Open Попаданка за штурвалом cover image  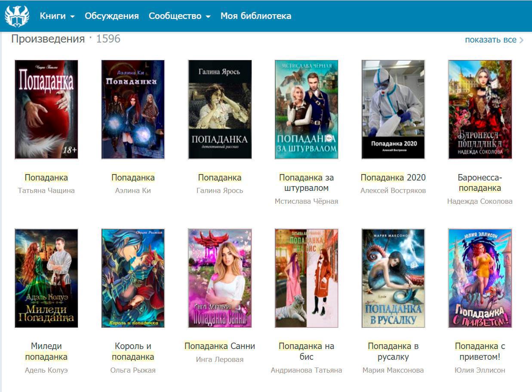coord(306,110)
